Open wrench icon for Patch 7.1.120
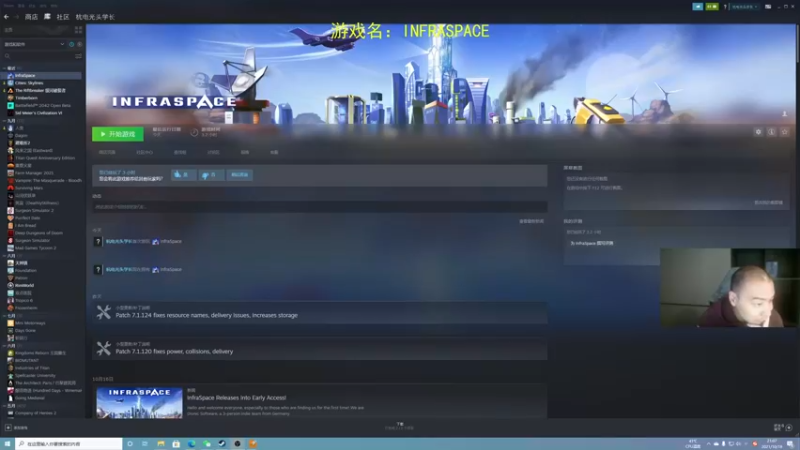The height and width of the screenshot is (450, 800). click(104, 348)
